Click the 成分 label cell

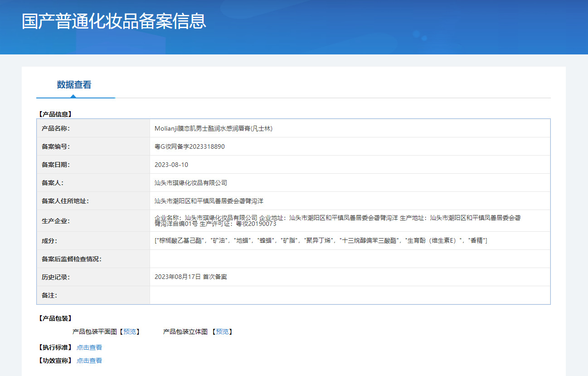[49, 241]
